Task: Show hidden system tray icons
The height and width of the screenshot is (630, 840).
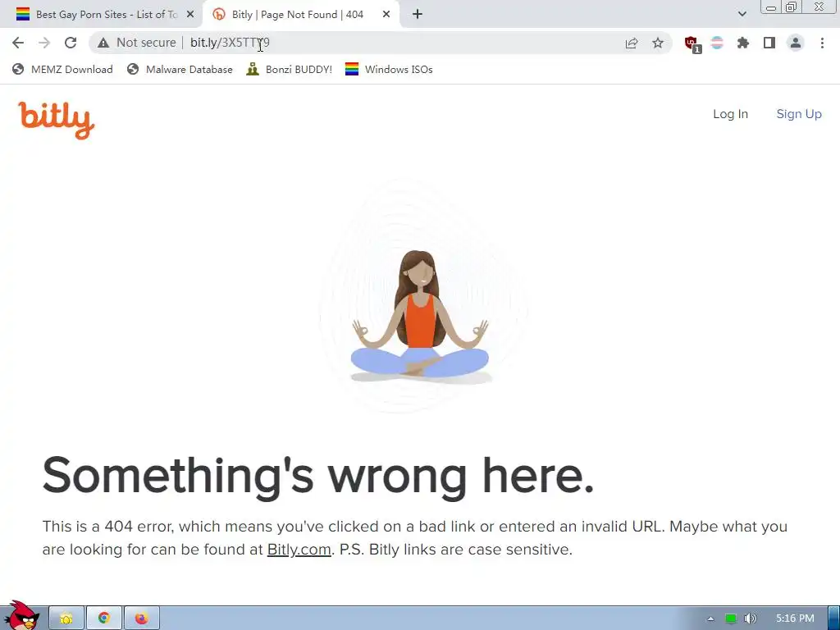Action: pos(710,619)
